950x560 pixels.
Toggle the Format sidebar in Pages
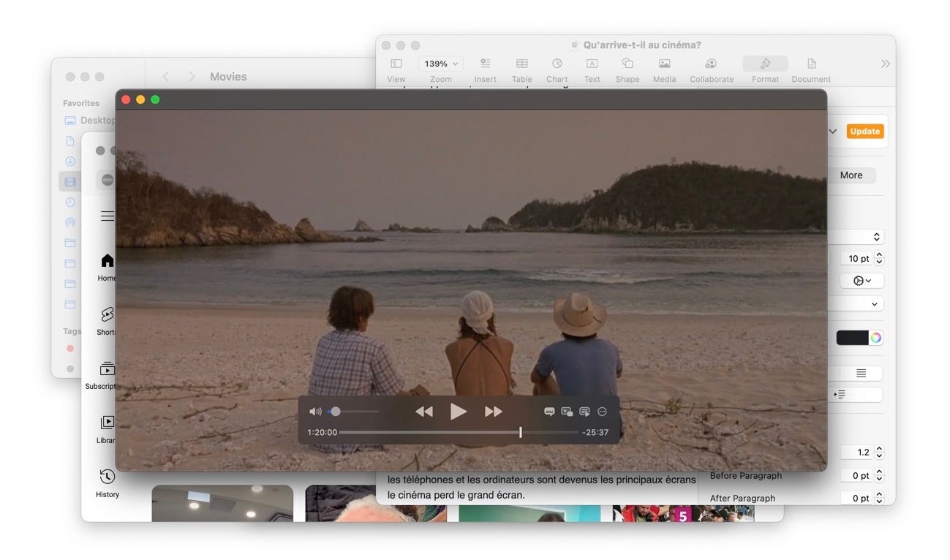pyautogui.click(x=766, y=70)
